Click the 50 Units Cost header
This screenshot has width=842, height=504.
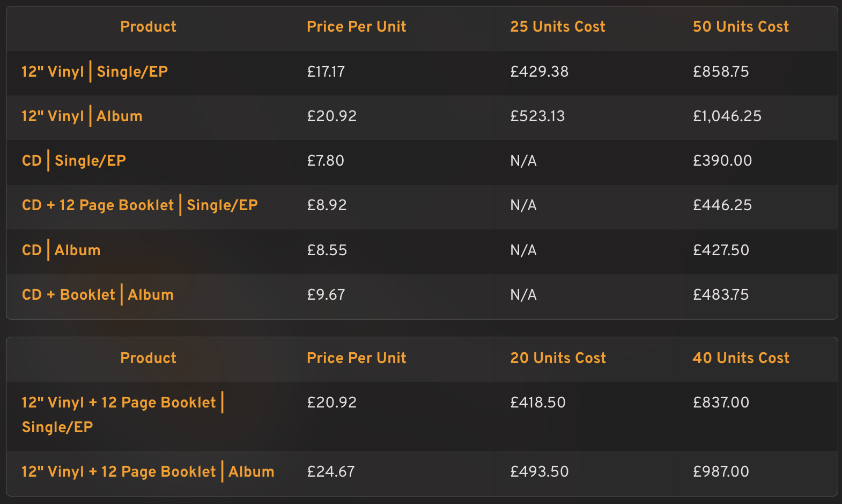(x=741, y=27)
